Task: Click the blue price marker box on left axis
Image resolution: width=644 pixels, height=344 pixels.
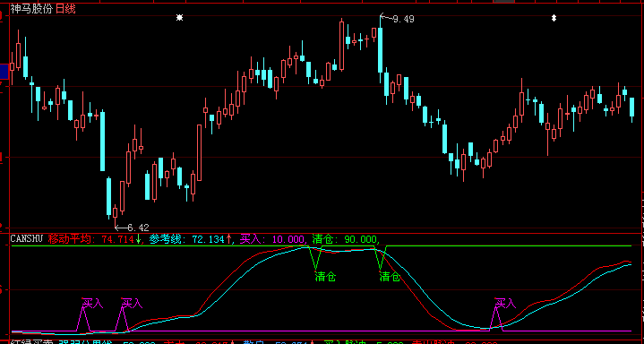Action: tap(4, 71)
